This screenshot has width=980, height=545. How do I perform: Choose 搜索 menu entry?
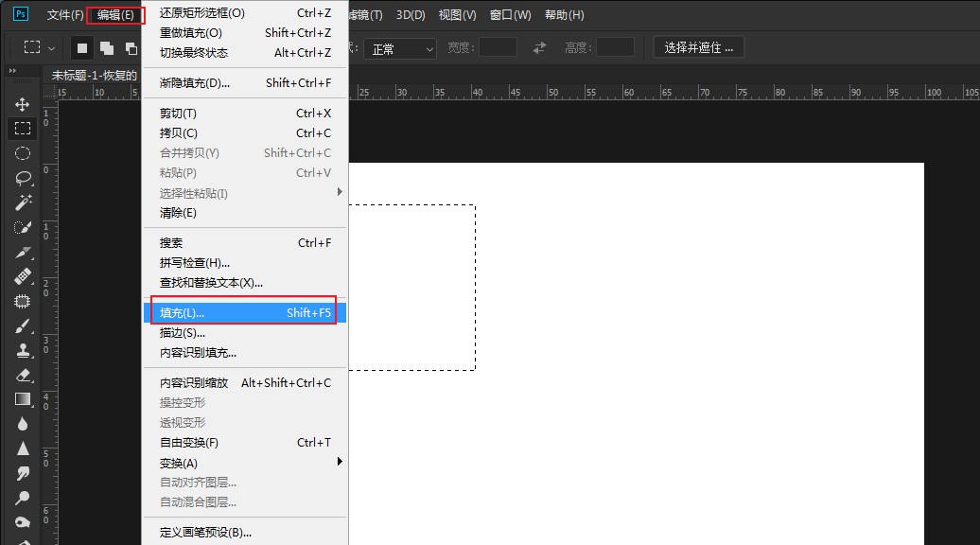245,242
